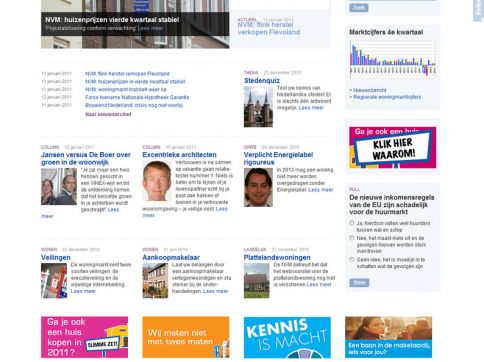This screenshot has width=484, height=362.
Task: Click 'Lees meer' in Stedenquiz text
Action: pos(311,108)
